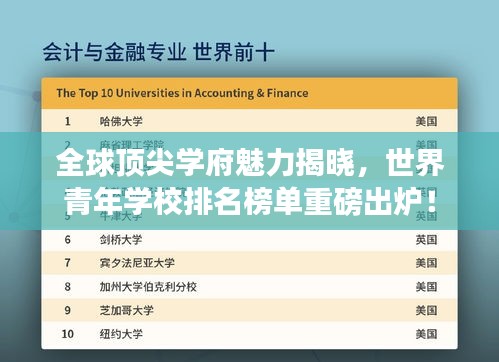Select row 10 纽约大学
This screenshot has height=362, width=499.
(x=249, y=334)
